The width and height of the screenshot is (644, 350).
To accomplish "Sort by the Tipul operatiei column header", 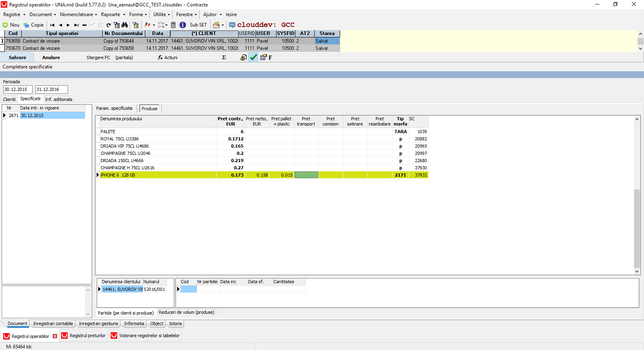I will pyautogui.click(x=62, y=33).
